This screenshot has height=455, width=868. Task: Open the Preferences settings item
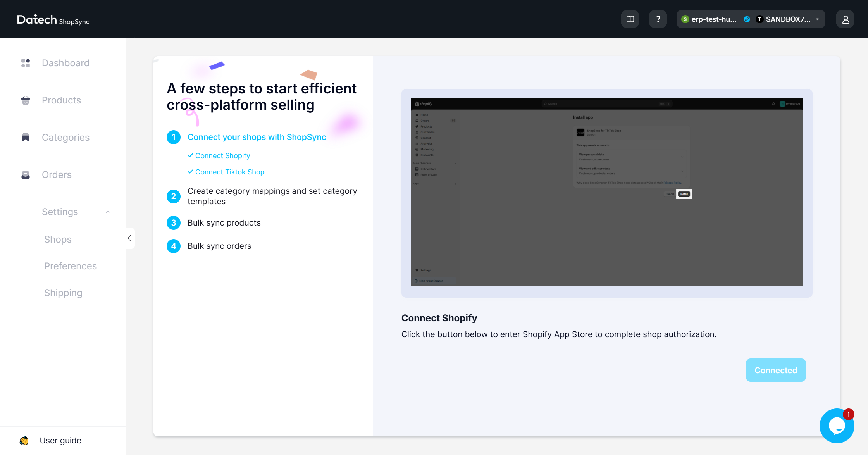[70, 266]
